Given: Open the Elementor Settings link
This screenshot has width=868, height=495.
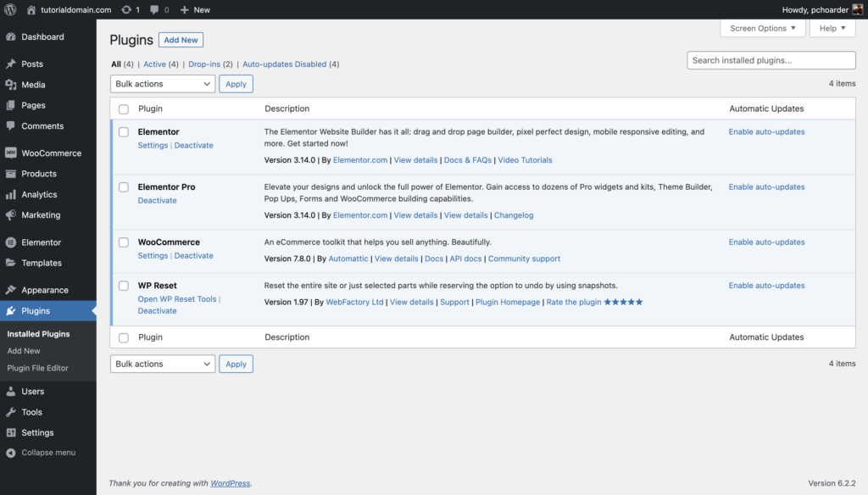Looking at the screenshot, I should click(x=153, y=145).
